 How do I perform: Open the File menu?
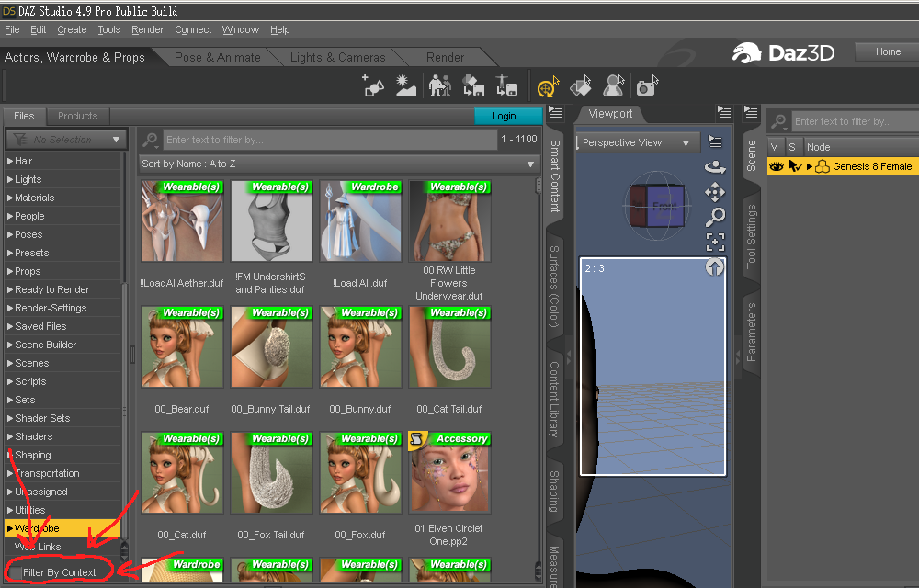[x=12, y=29]
